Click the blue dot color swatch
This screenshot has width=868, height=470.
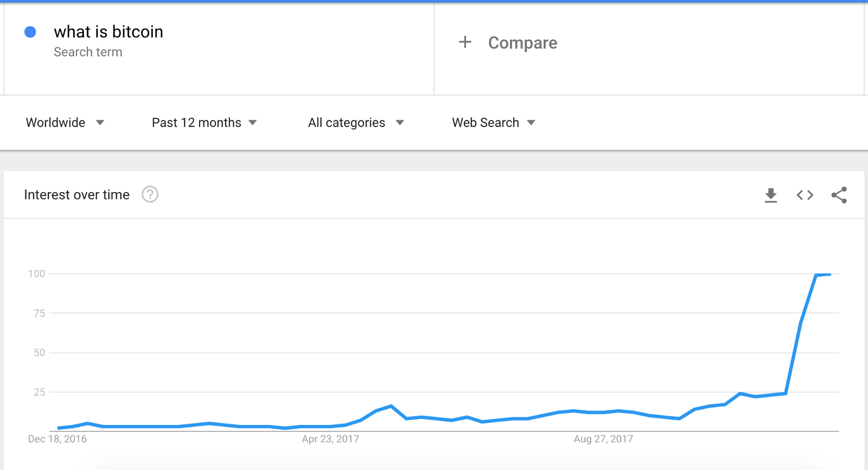point(30,32)
